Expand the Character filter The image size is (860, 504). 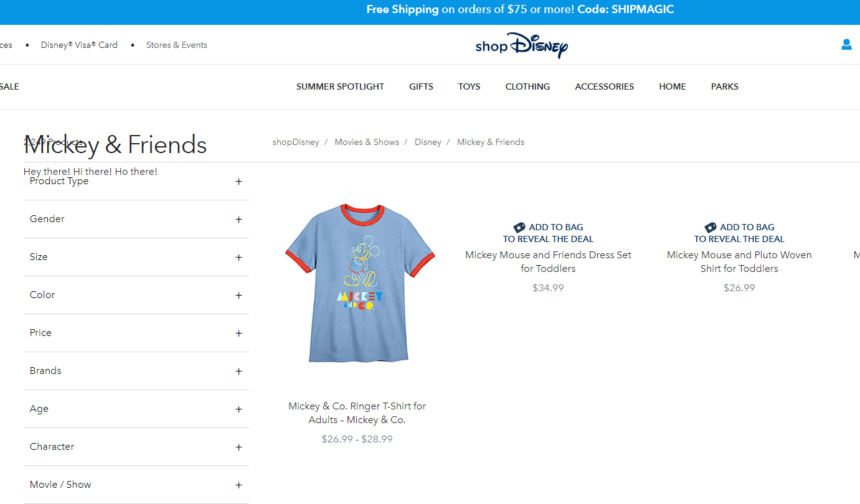coord(136,447)
